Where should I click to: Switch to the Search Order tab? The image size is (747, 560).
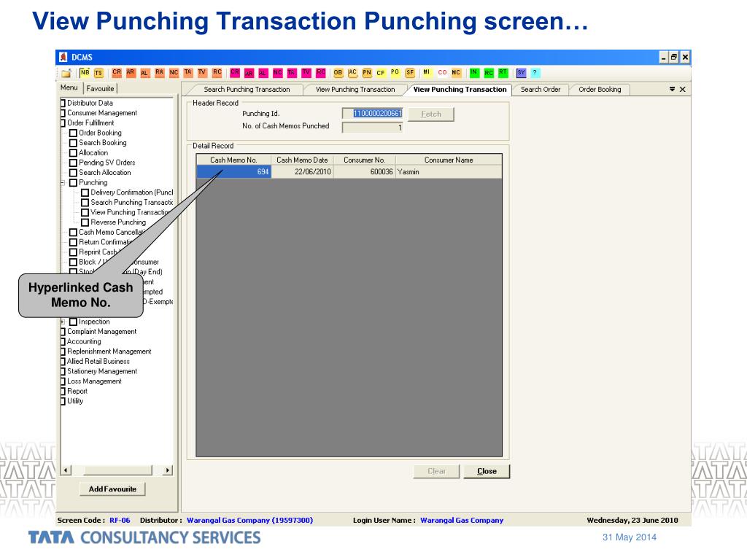541,90
